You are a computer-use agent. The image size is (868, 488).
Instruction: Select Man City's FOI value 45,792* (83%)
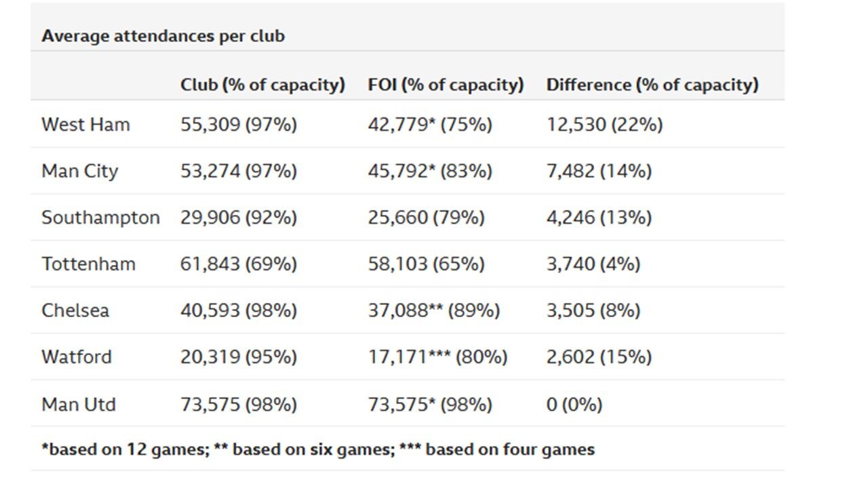(x=430, y=171)
